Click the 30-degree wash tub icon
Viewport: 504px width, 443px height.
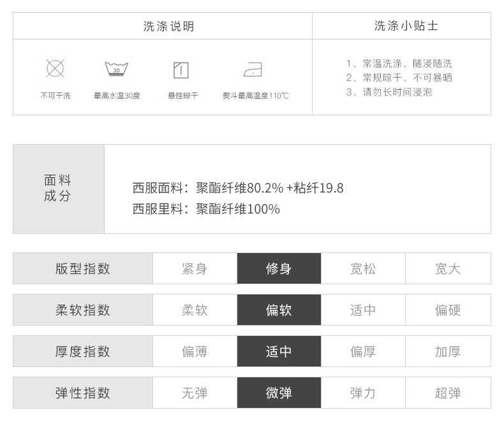(x=116, y=69)
